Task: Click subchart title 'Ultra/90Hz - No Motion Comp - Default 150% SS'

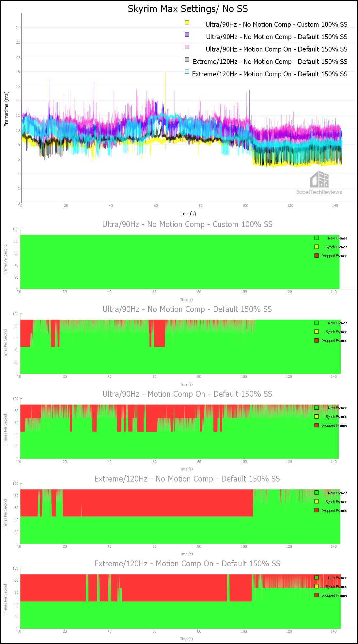Action: [187, 309]
